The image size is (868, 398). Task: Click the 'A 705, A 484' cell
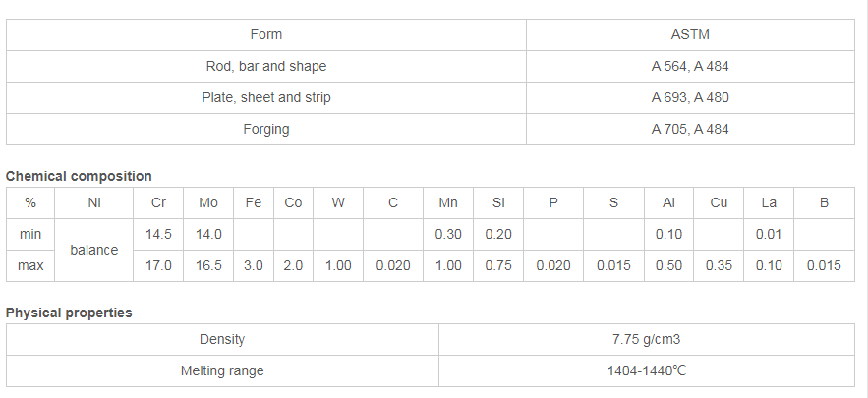pyautogui.click(x=690, y=130)
